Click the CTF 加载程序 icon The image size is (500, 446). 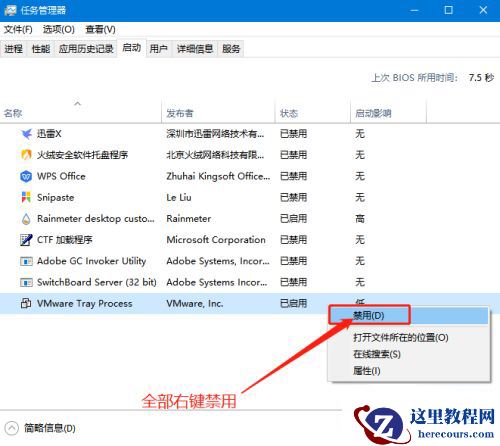click(26, 240)
